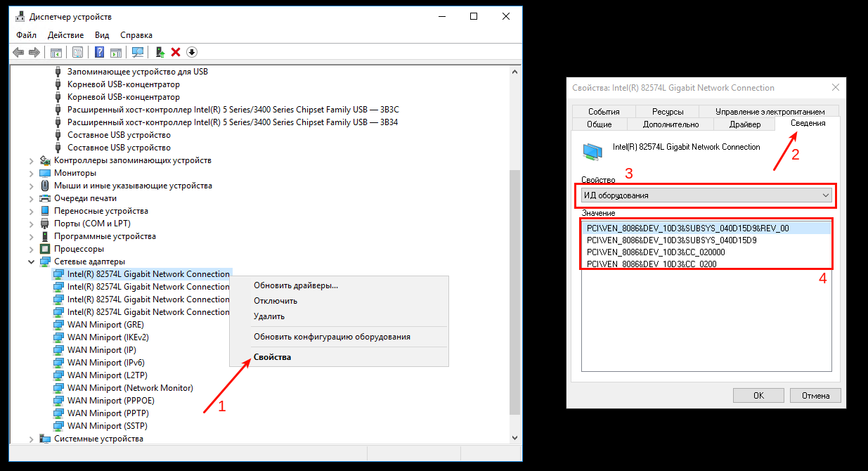Choose Свойства in the context menu
The width and height of the screenshot is (868, 471).
coord(272,357)
